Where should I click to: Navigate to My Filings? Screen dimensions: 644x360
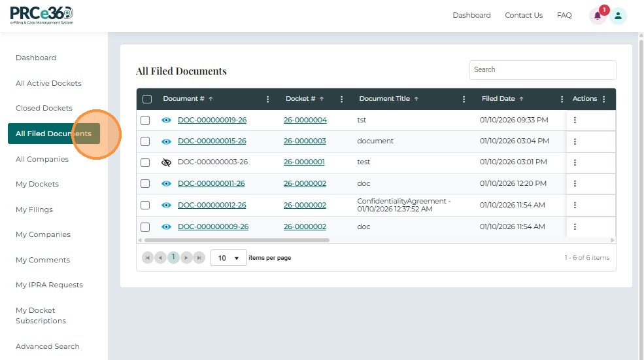(x=34, y=209)
